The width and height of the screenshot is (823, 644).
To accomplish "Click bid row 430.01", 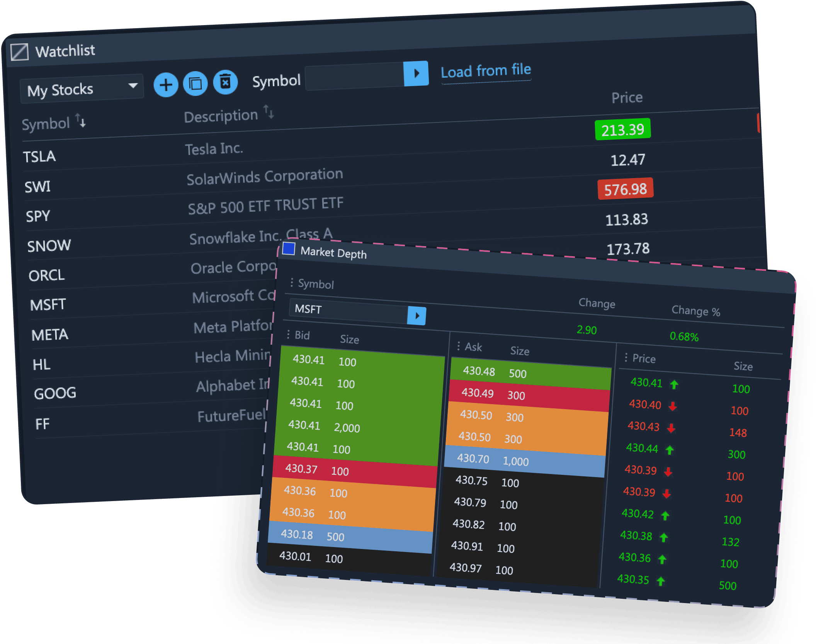I will click(x=349, y=558).
